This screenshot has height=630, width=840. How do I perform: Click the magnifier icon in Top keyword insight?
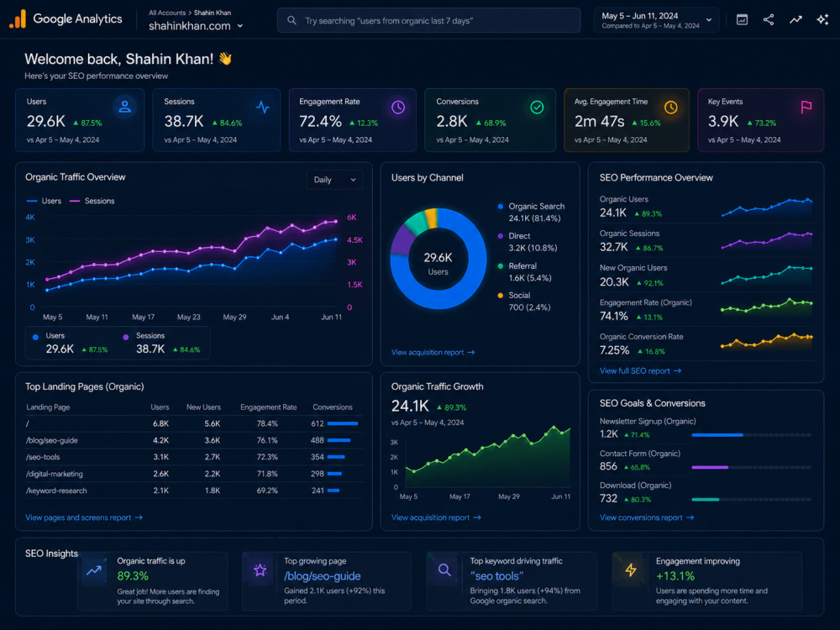[444, 570]
